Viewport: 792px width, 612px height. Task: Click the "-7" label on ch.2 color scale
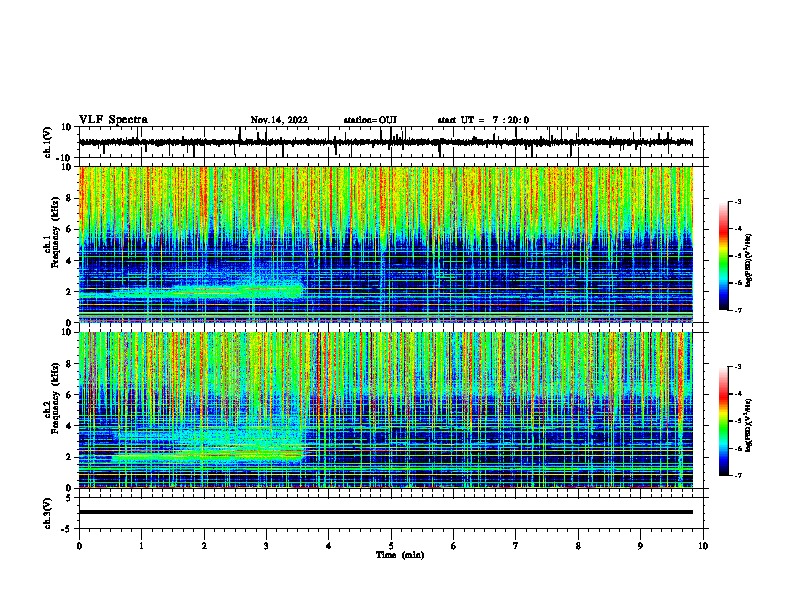[x=737, y=476]
